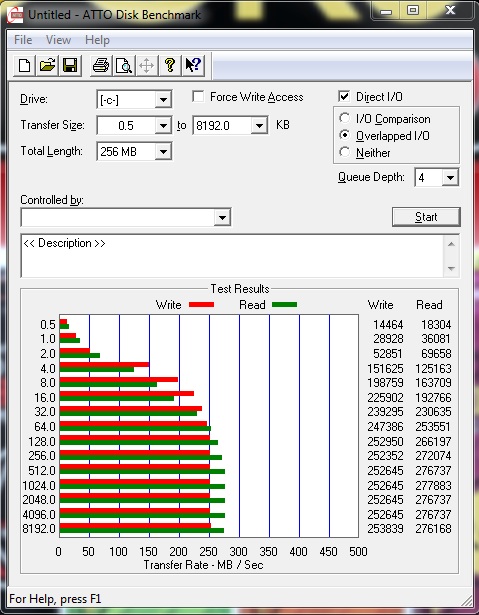The height and width of the screenshot is (615, 479).
Task: Open the View menu
Action: (x=58, y=40)
